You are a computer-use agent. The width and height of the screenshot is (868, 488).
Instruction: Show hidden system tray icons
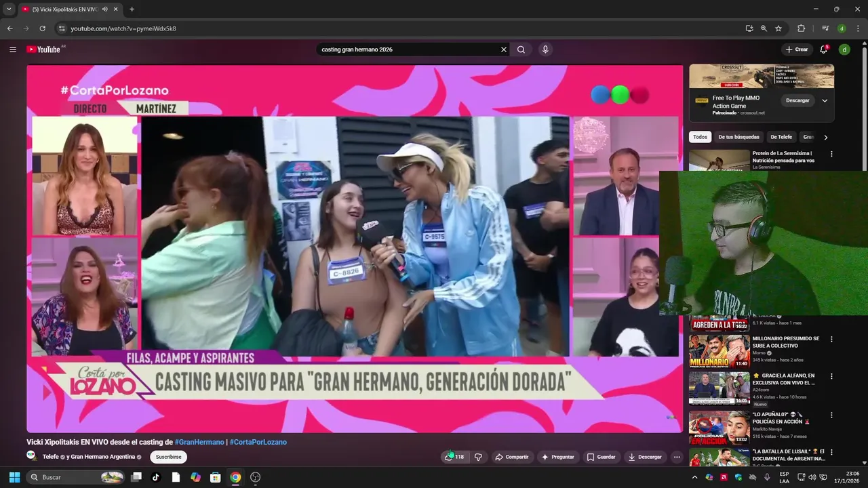pyautogui.click(x=694, y=477)
